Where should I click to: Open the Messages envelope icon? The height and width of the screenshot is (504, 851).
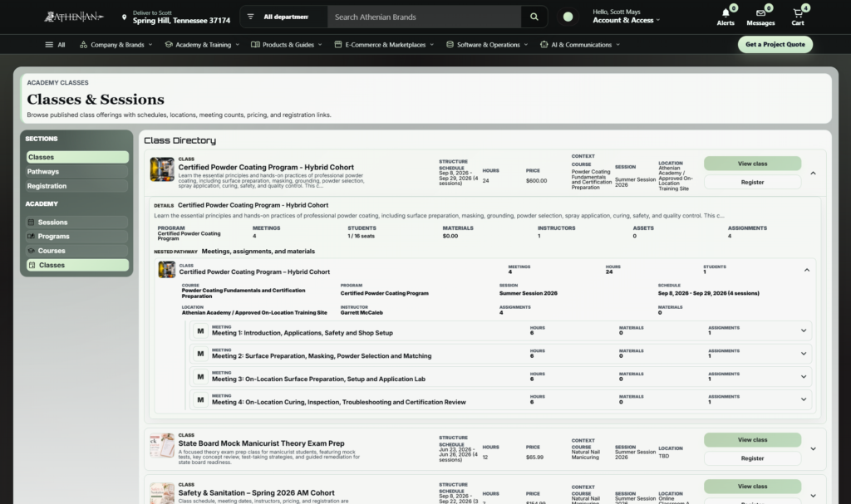(x=760, y=13)
